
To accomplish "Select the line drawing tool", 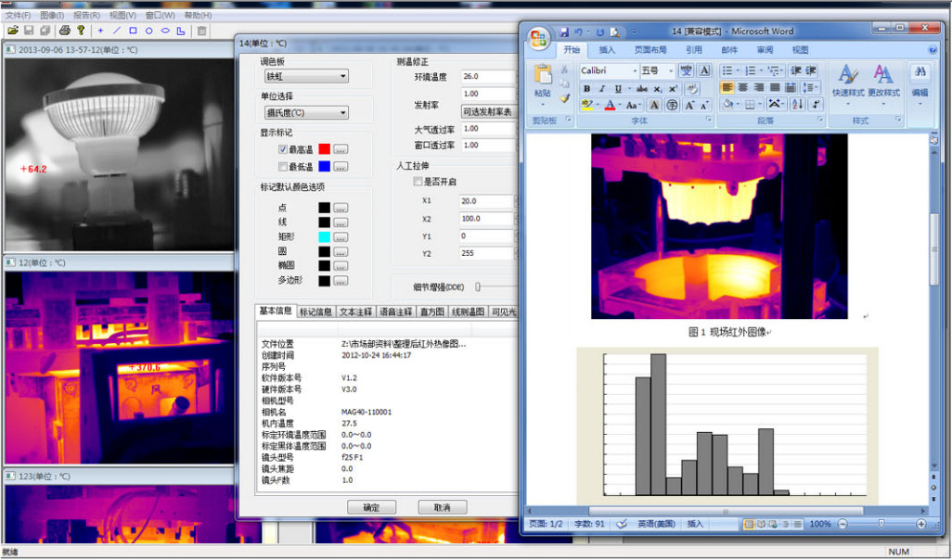I will click(116, 31).
